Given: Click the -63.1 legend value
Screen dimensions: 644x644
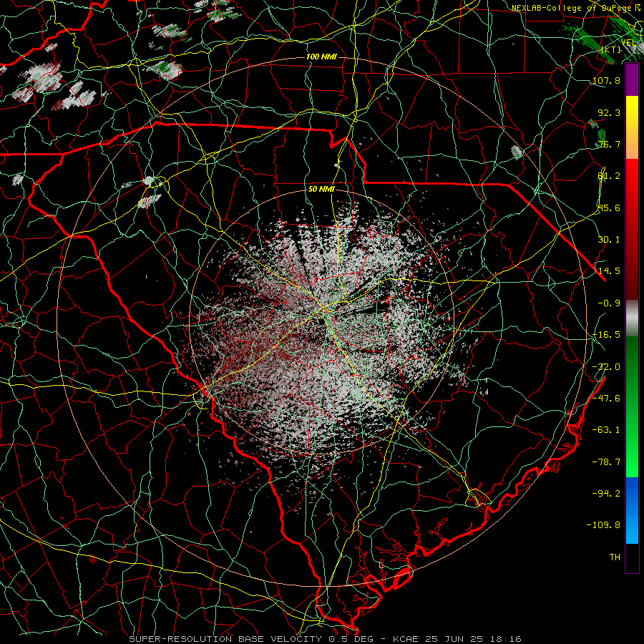Looking at the screenshot, I should (606, 430).
